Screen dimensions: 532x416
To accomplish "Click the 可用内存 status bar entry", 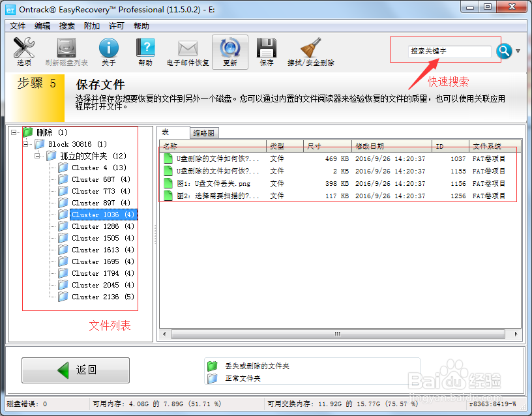I will 157,404.
